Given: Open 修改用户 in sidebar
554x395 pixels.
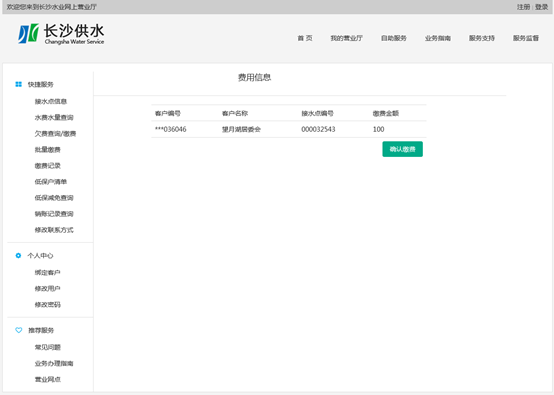Looking at the screenshot, I should pyautogui.click(x=48, y=289).
